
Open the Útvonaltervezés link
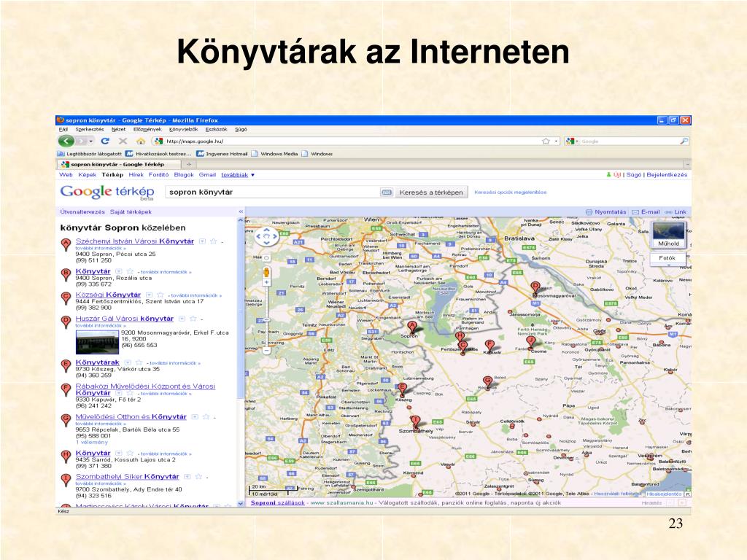[82, 212]
